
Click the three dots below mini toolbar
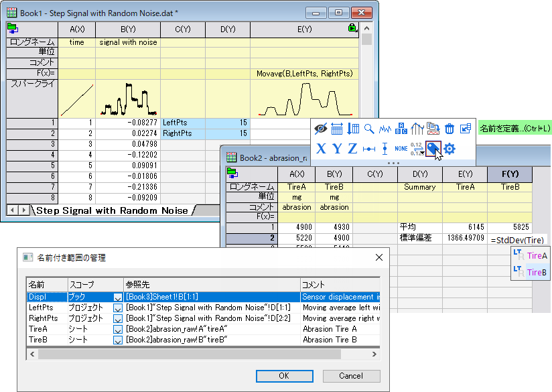click(393, 163)
